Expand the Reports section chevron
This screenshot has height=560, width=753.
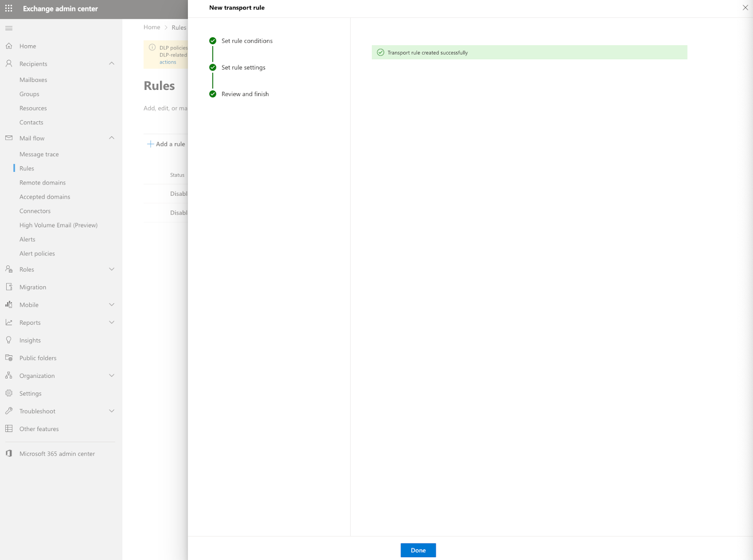tap(112, 322)
